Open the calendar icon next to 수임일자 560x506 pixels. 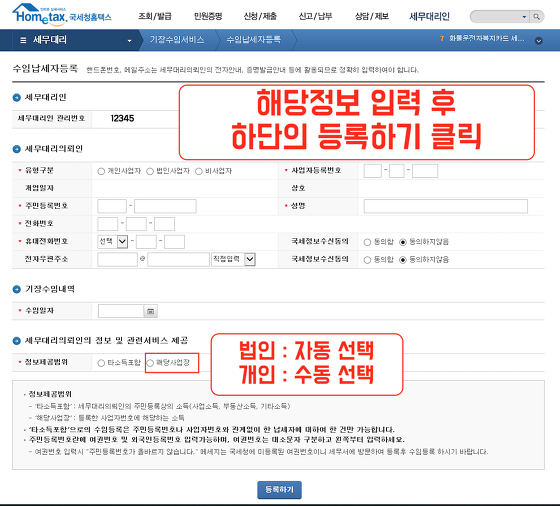point(150,311)
